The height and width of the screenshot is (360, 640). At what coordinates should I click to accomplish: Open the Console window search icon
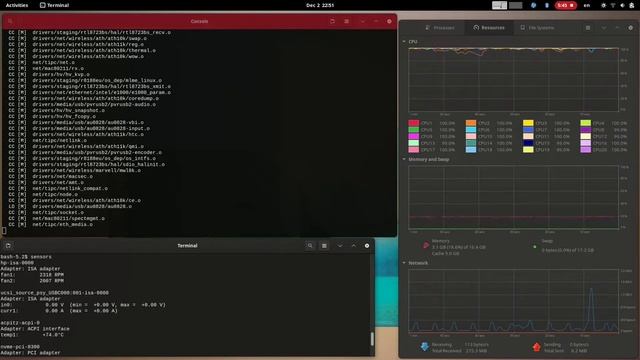click(10, 21)
